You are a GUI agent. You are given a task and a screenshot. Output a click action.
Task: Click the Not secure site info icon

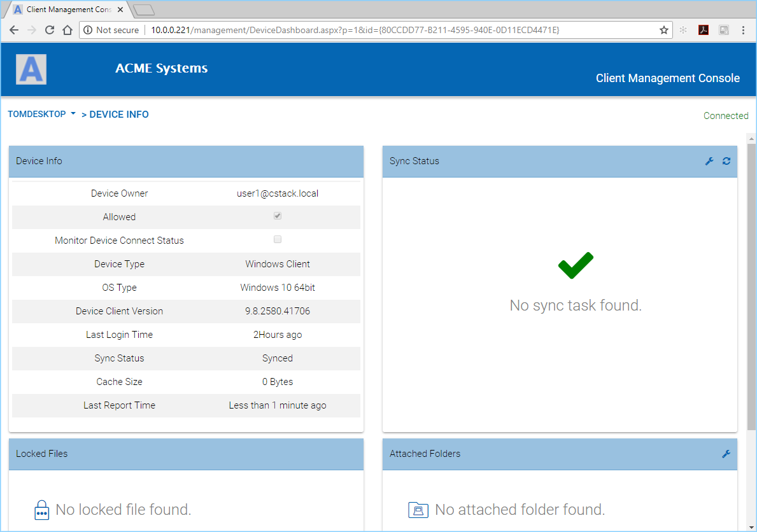tap(87, 29)
